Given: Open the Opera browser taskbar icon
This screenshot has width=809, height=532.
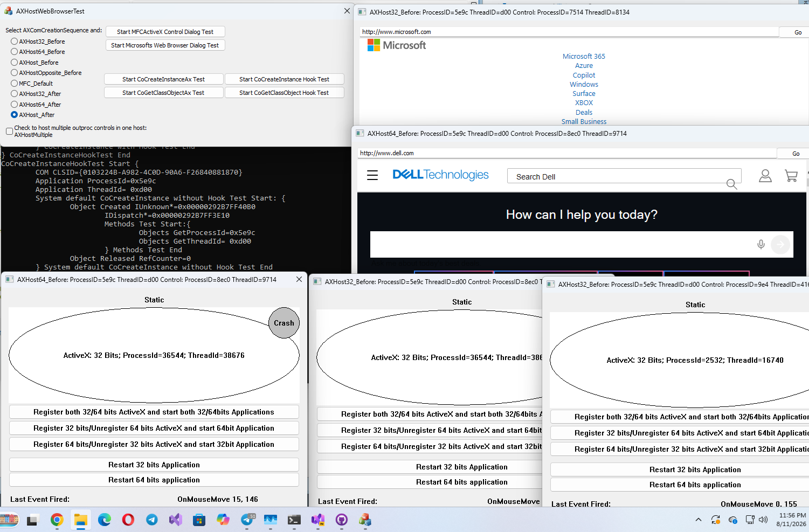Looking at the screenshot, I should click(128, 520).
